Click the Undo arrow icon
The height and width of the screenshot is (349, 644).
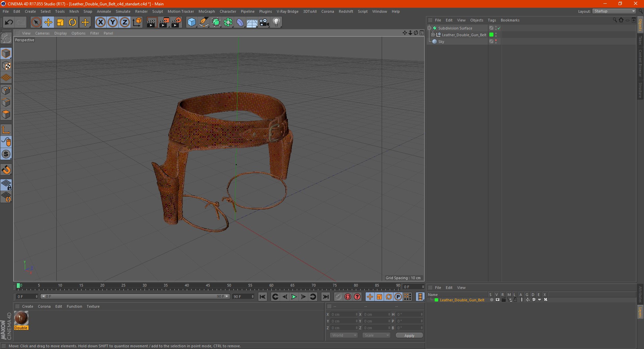[9, 22]
